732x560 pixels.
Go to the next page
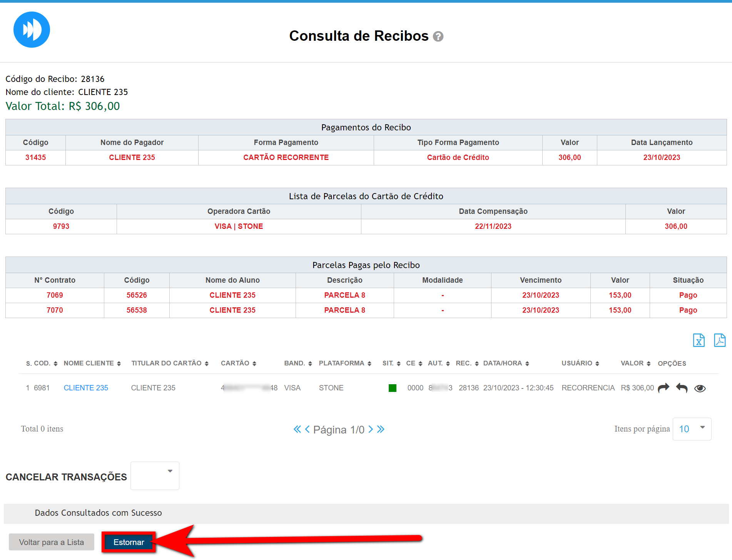coord(371,429)
